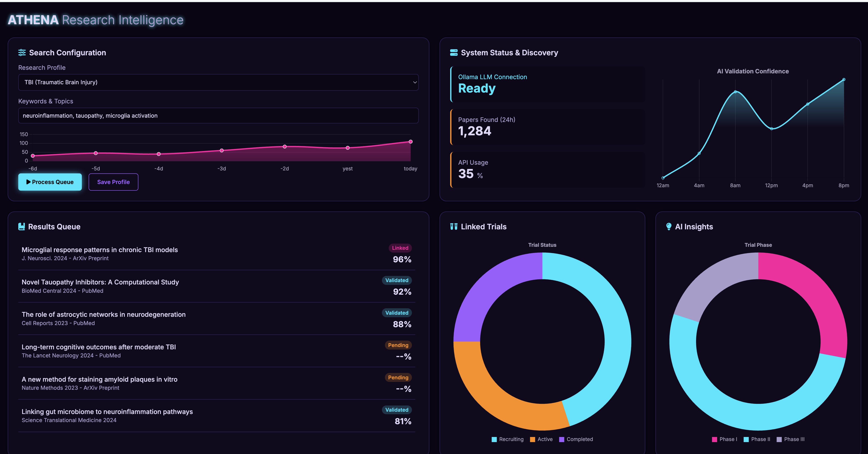Click the test tubes icon beside Linked Trials
This screenshot has width=868, height=454.
[454, 227]
